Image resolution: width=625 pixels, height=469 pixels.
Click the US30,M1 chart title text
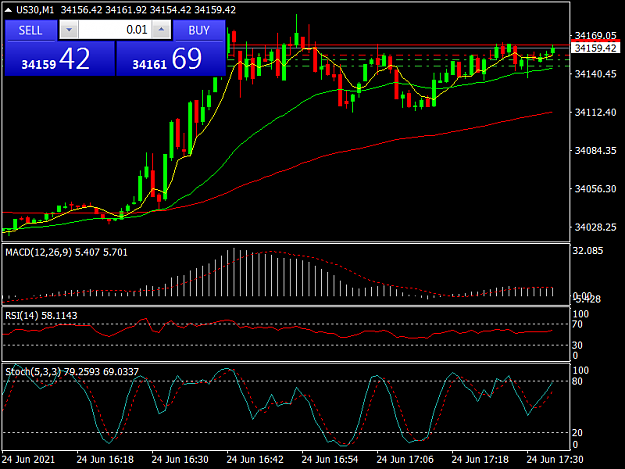[x=35, y=10]
